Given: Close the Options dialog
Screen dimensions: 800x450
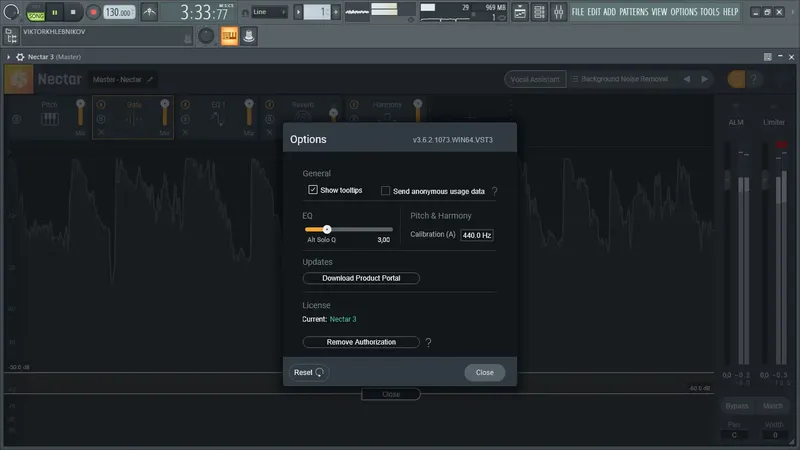Looking at the screenshot, I should pyautogui.click(x=484, y=372).
